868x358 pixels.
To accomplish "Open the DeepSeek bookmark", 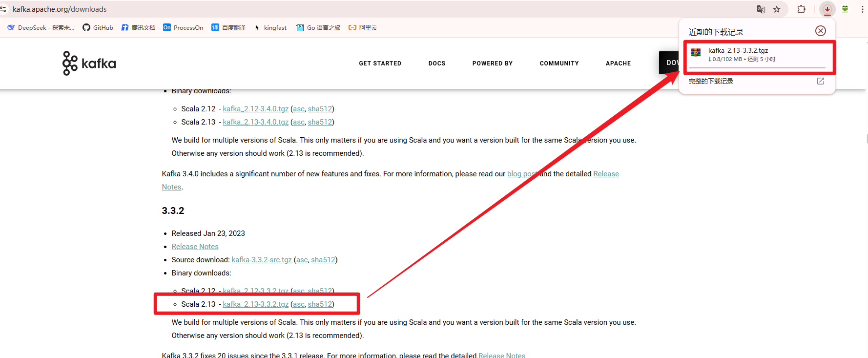I will (41, 28).
